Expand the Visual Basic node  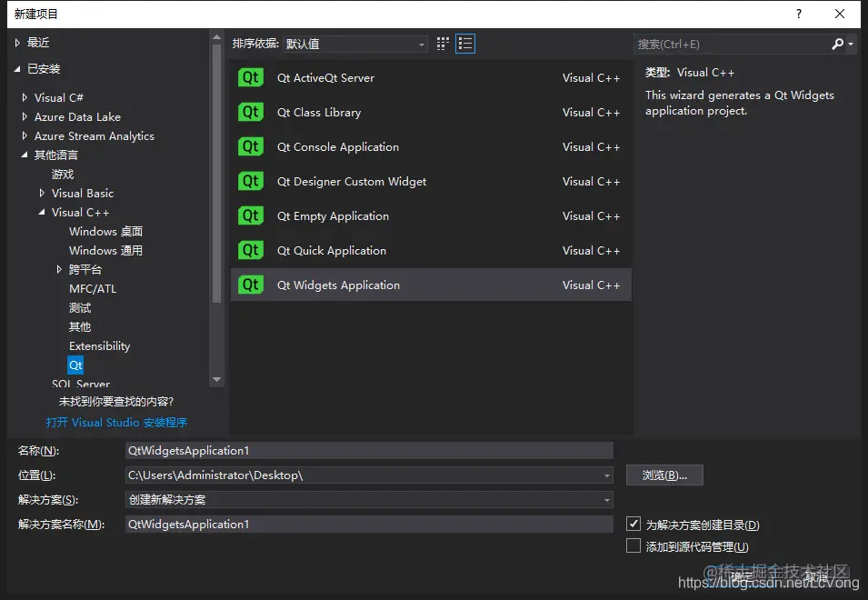[42, 193]
